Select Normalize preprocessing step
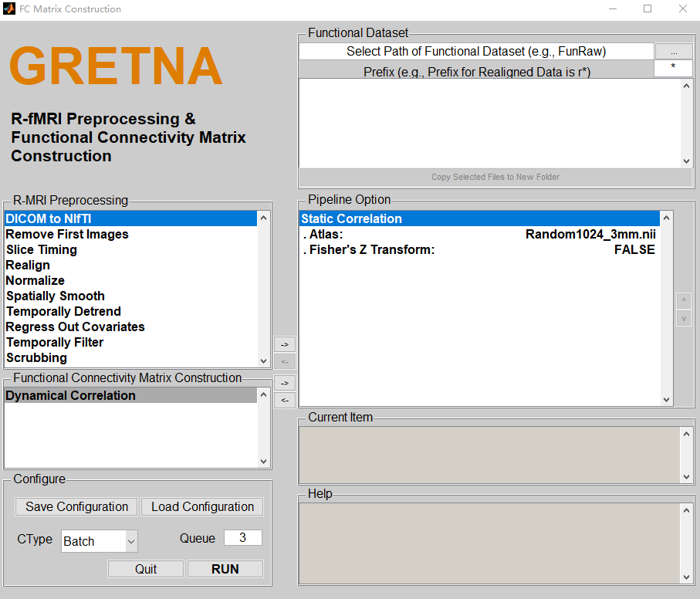 [130, 280]
